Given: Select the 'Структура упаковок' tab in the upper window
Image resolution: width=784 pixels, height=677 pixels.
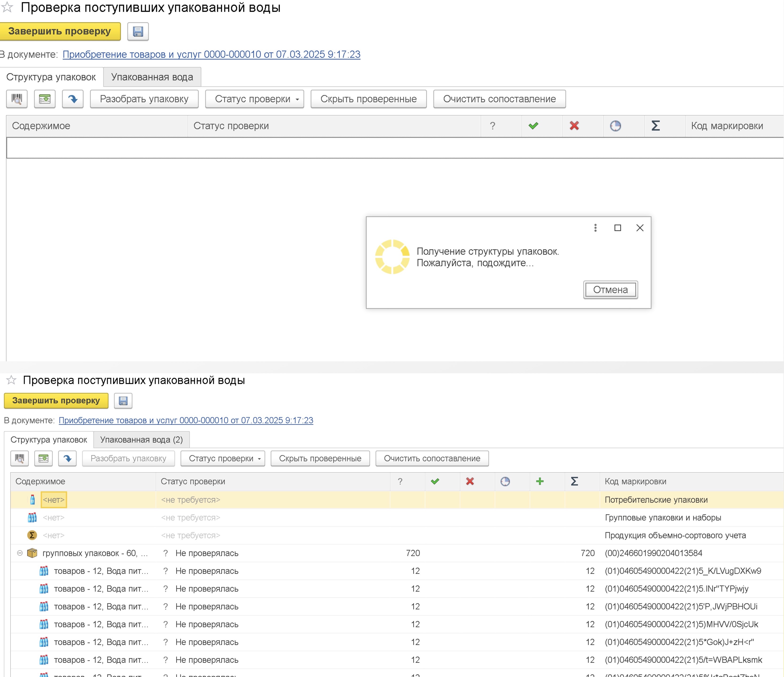Looking at the screenshot, I should point(51,77).
